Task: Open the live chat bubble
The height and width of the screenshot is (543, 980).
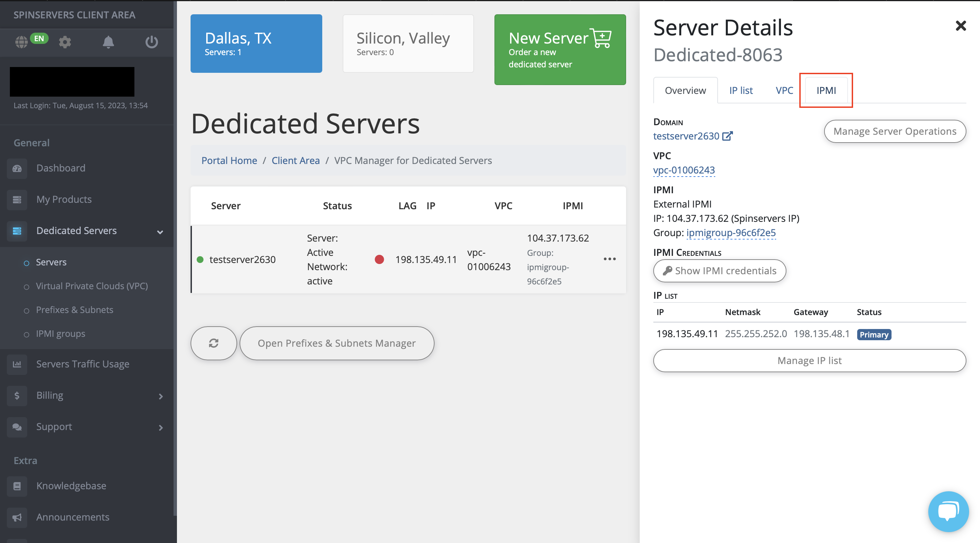Action: click(x=948, y=511)
